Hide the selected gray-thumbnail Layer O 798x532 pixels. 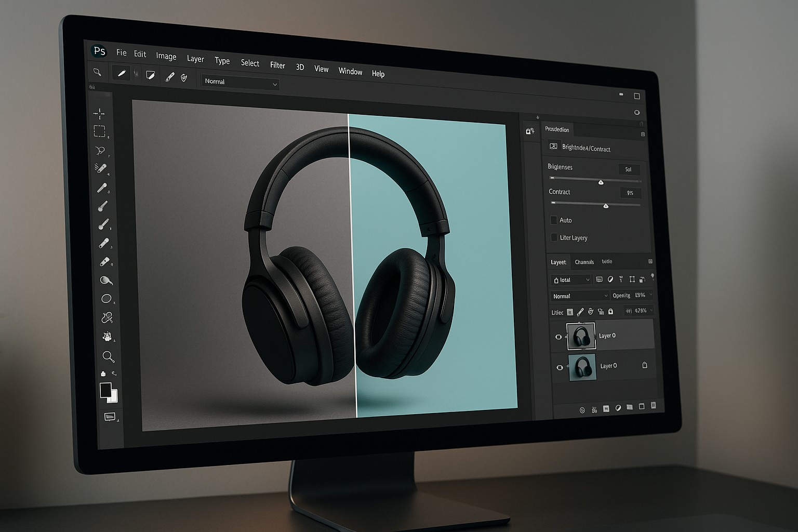pos(558,337)
